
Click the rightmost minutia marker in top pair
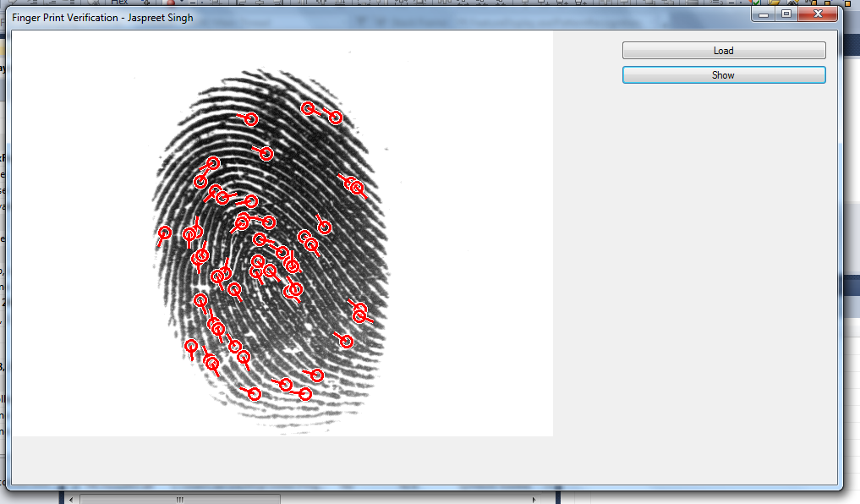(335, 118)
